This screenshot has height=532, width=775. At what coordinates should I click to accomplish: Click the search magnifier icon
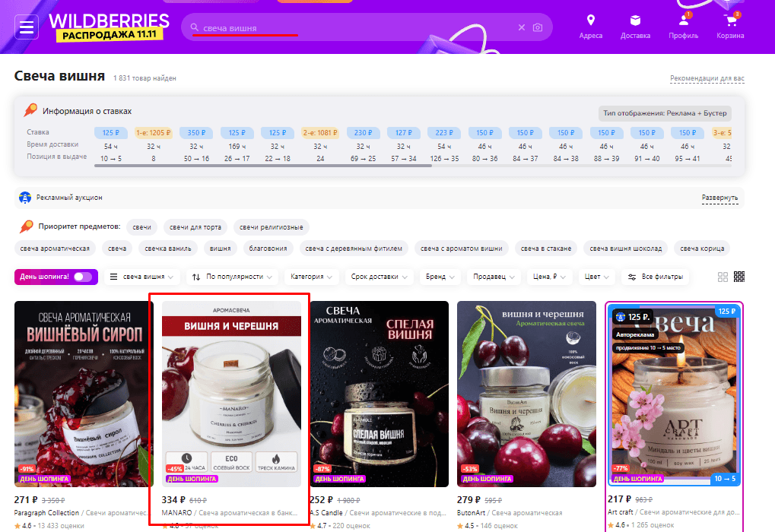pyautogui.click(x=195, y=27)
